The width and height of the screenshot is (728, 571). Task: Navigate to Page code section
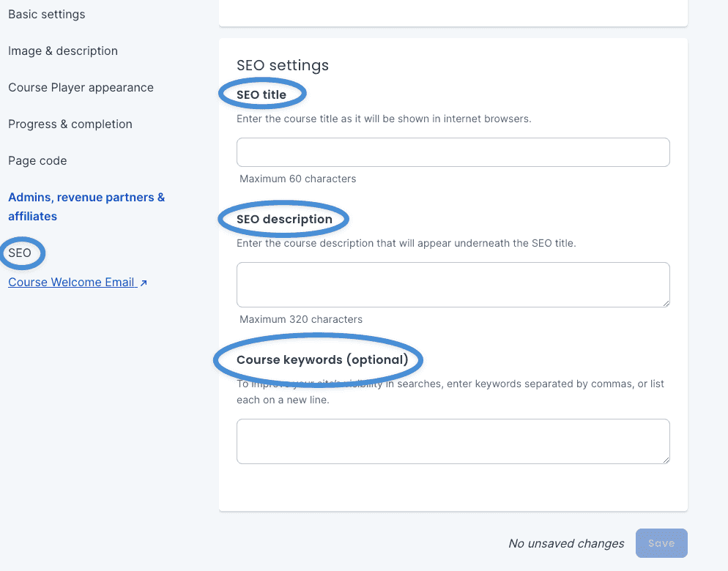(37, 160)
